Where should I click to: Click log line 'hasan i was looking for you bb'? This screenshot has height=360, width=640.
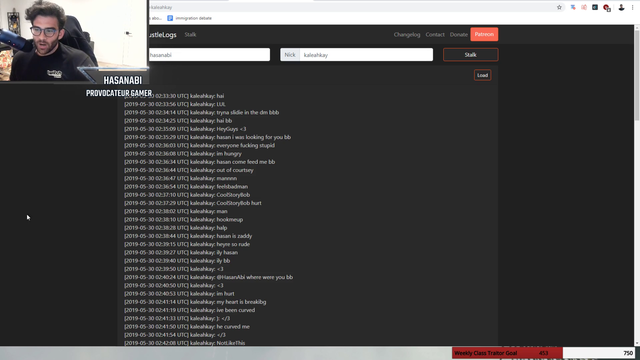(x=207, y=137)
